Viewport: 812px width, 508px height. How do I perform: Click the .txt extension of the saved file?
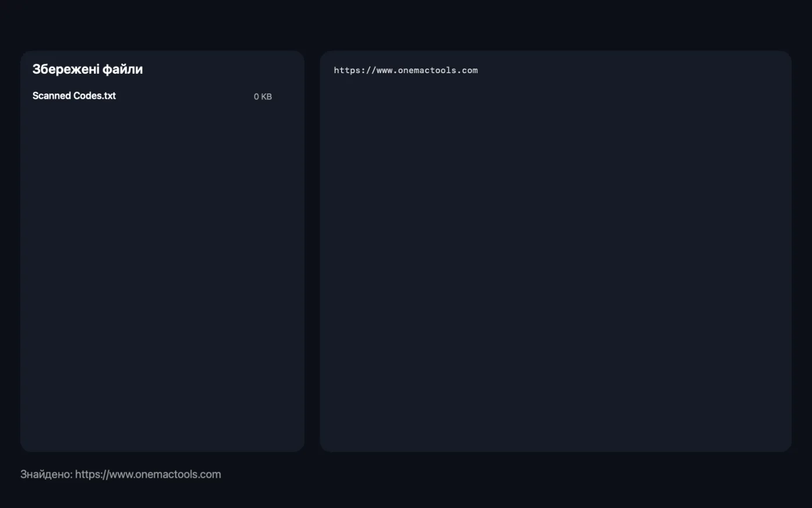109,96
